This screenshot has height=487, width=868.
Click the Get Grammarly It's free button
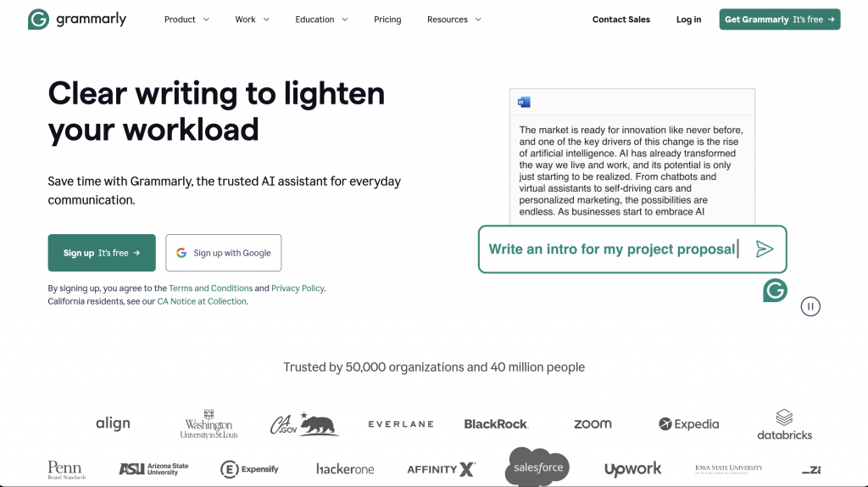pos(780,20)
